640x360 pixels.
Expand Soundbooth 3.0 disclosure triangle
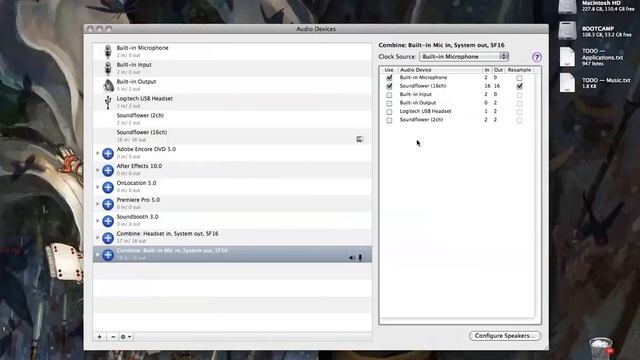tap(98, 220)
